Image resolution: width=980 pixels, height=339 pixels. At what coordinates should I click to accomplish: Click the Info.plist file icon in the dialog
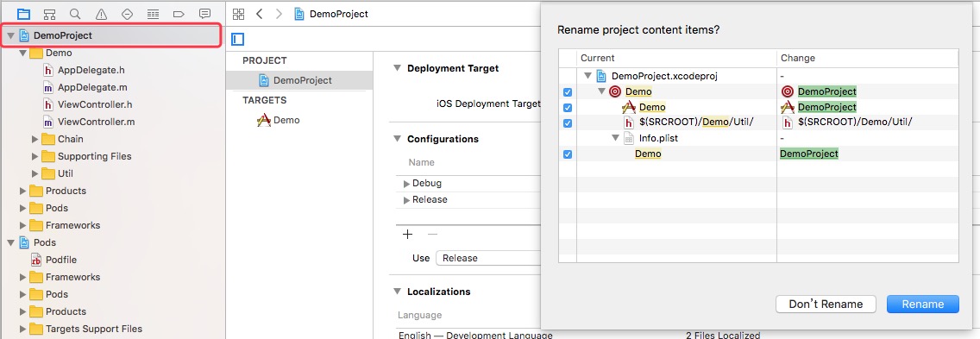629,139
